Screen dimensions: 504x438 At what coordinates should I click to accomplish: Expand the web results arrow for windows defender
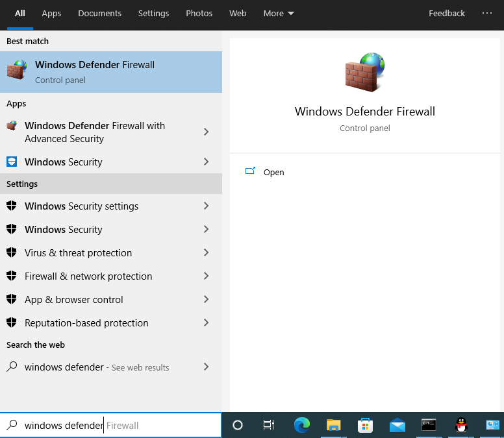pyautogui.click(x=207, y=367)
